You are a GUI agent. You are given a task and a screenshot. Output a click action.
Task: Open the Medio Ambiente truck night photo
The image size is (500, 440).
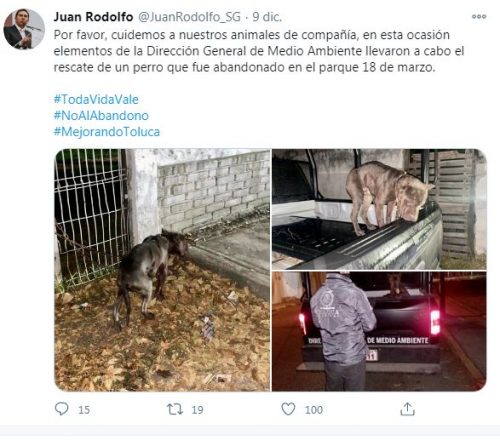coord(379,331)
